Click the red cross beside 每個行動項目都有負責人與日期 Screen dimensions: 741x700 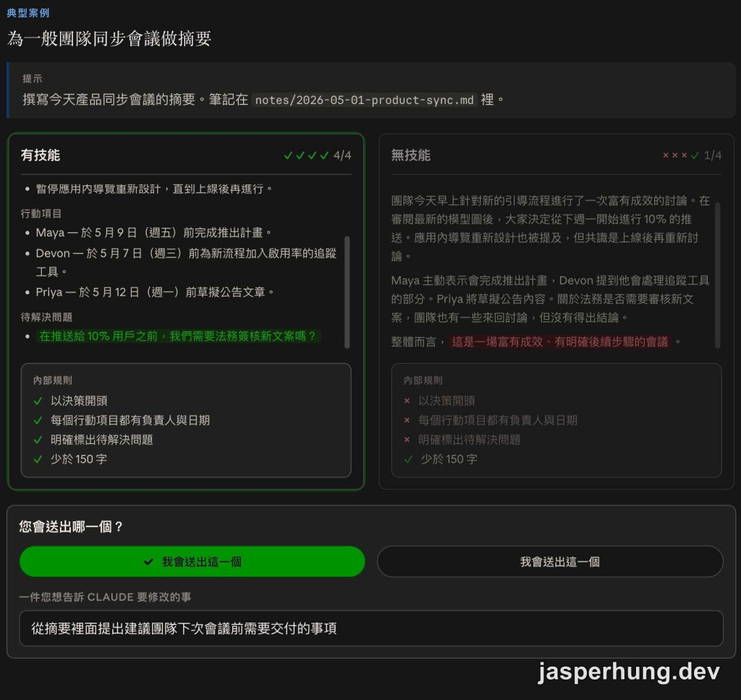pos(407,420)
